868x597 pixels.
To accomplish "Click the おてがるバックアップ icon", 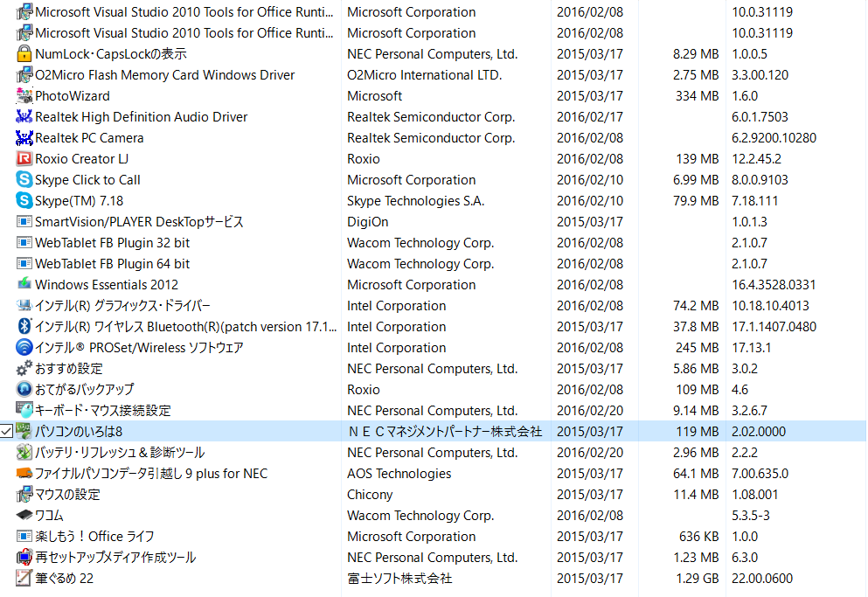I will [24, 390].
